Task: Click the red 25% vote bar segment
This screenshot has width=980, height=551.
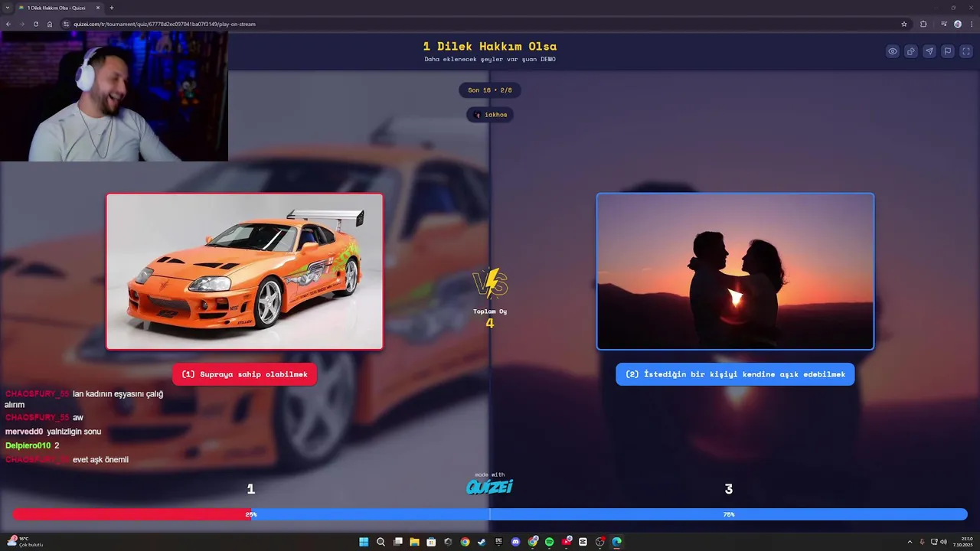Action: click(x=132, y=514)
